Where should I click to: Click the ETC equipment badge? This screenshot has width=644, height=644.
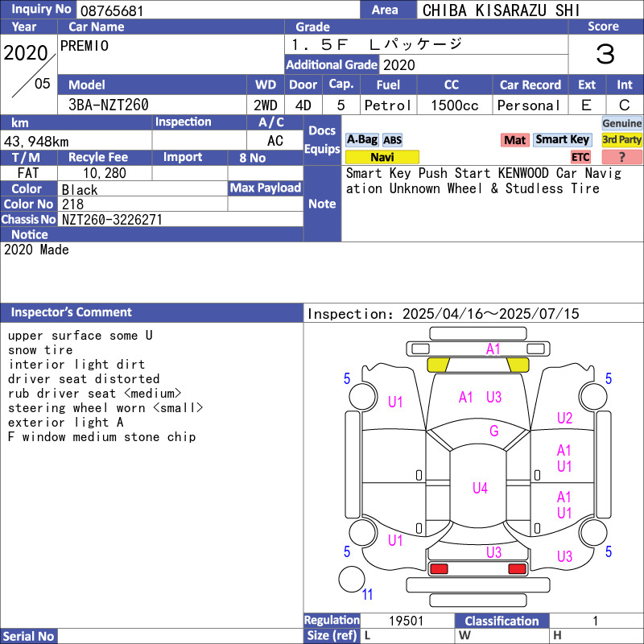click(580, 157)
